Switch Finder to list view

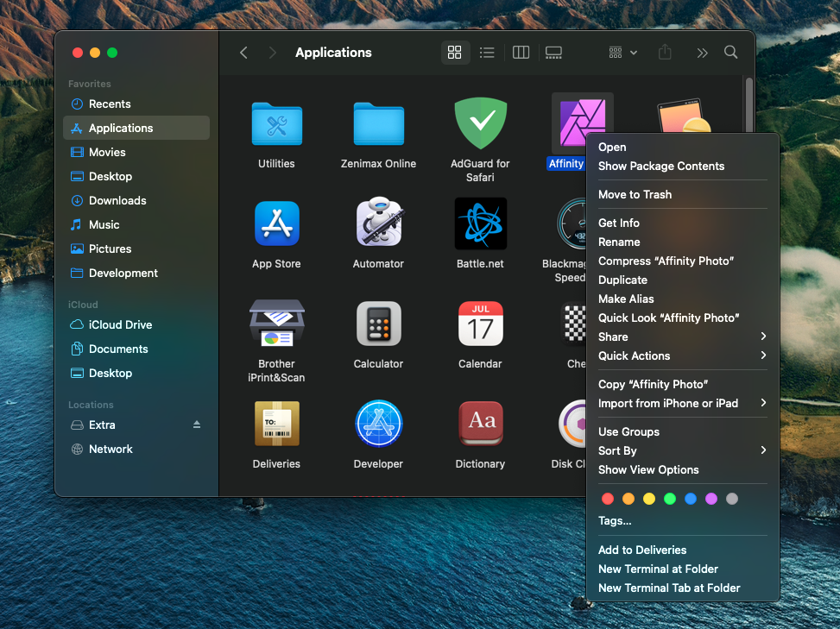(487, 53)
